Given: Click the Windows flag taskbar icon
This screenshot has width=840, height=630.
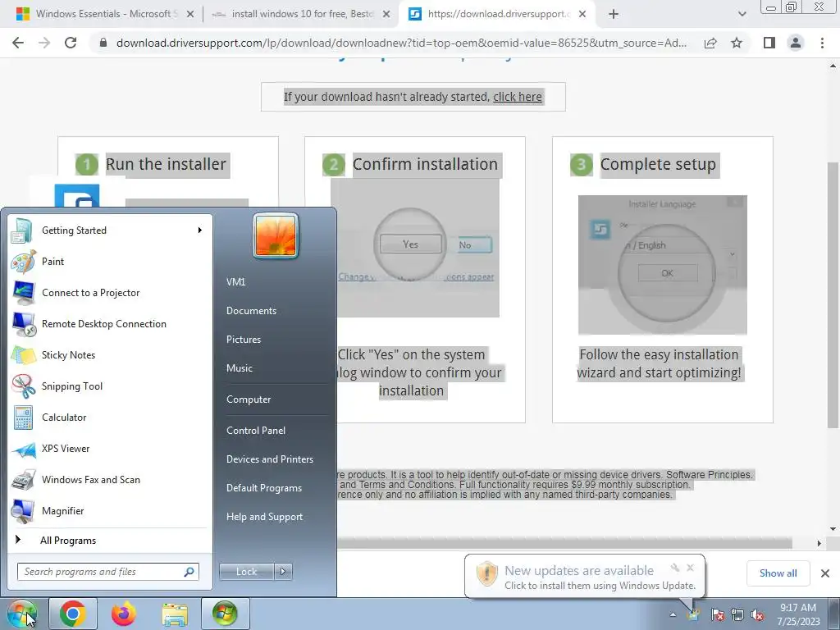Looking at the screenshot, I should [x=225, y=614].
